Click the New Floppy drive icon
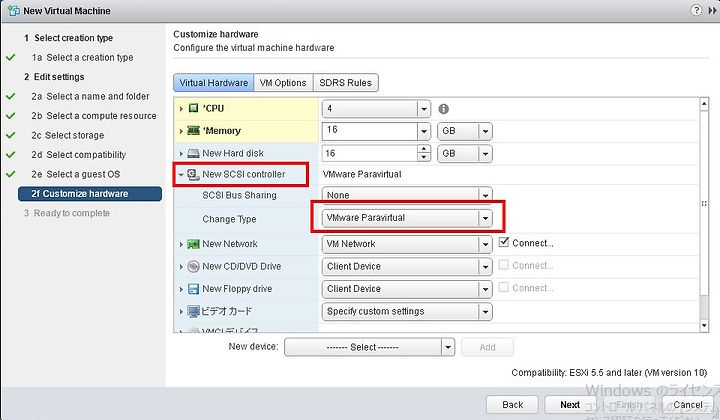This screenshot has height=420, width=720. tap(193, 289)
